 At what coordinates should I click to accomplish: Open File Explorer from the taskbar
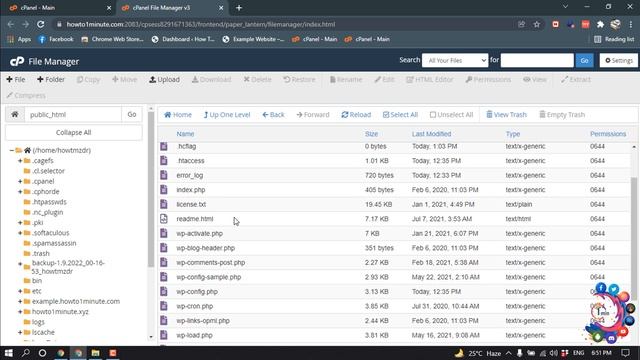95,353
